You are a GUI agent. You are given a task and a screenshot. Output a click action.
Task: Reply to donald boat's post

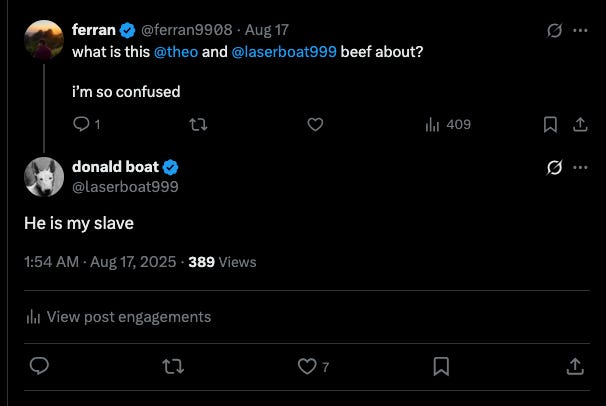tap(39, 367)
